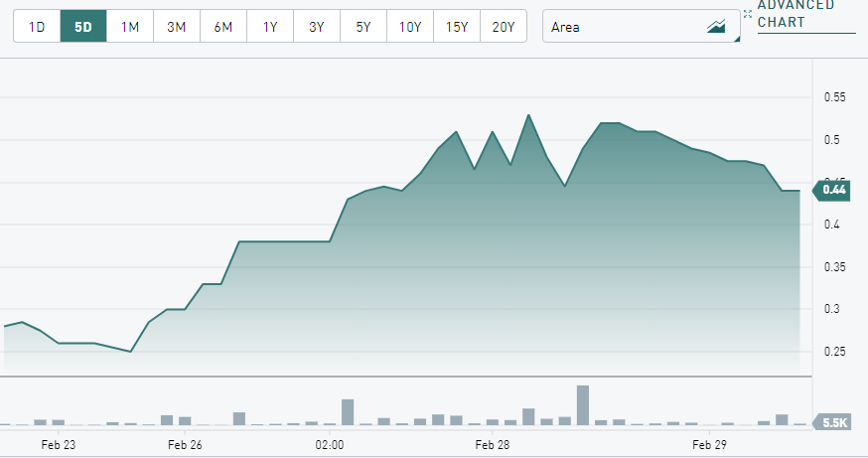The width and height of the screenshot is (868, 458).
Task: Switch chart to 6M range
Action: point(223,26)
